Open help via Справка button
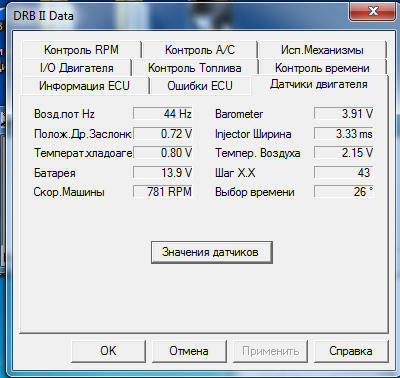This screenshot has height=378, width=400. (351, 351)
